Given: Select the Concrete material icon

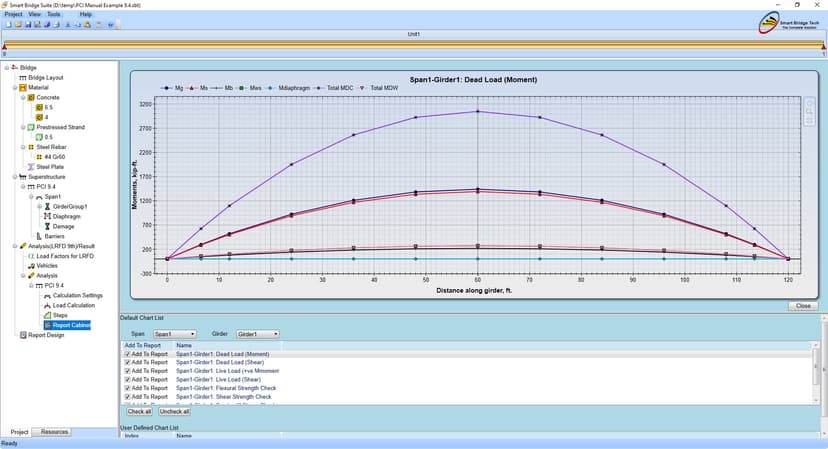Looking at the screenshot, I should 31,98.
